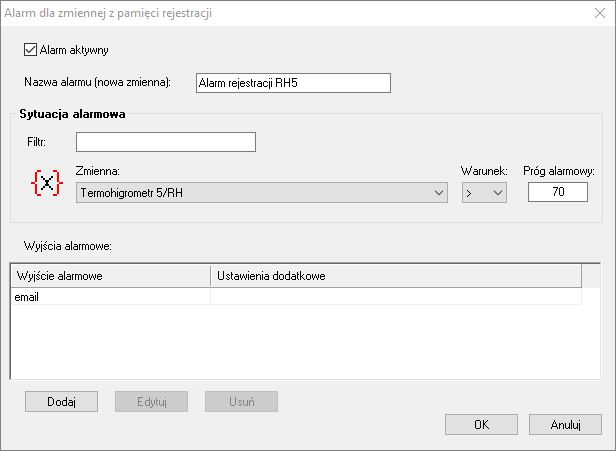Click the Próg alarmowy threshold field

558,192
